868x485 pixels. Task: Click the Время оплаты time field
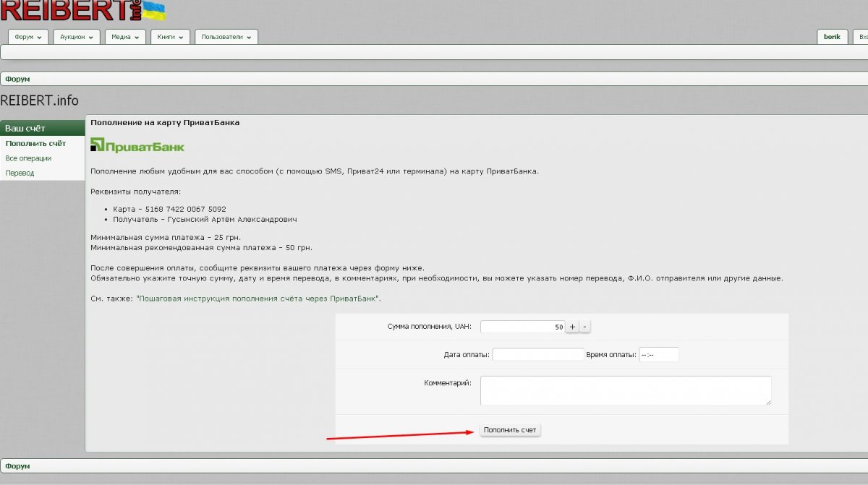658,355
